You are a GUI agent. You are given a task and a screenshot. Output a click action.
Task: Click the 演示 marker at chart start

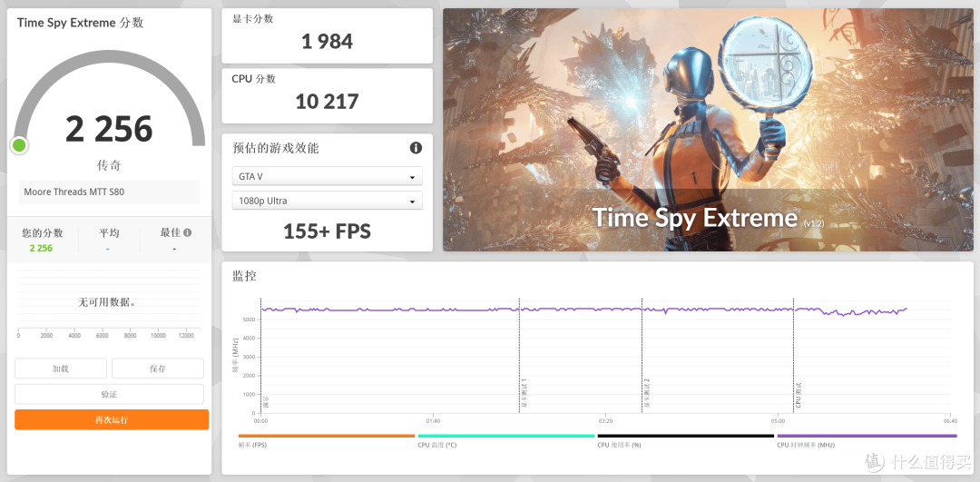pyautogui.click(x=266, y=401)
